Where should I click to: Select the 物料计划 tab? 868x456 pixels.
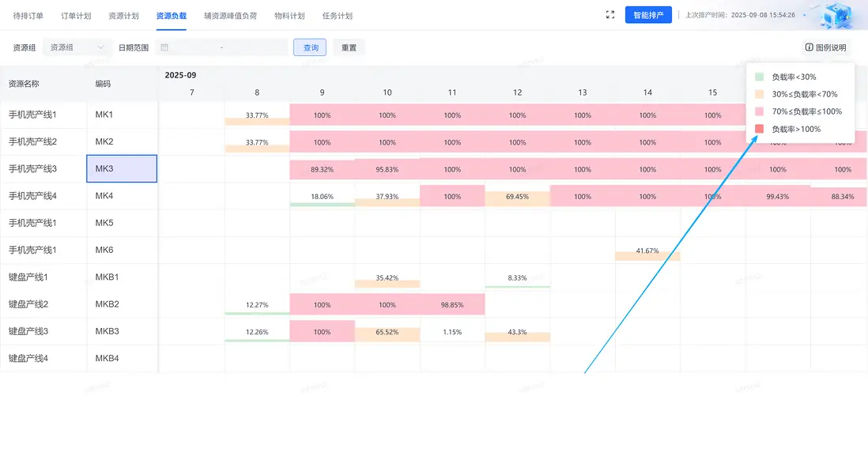(289, 16)
